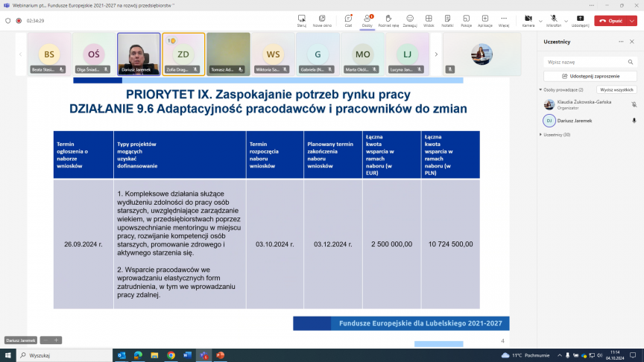Screen dimensions: 644x362
Task: Select the own self-view video tile
Action: point(482,54)
